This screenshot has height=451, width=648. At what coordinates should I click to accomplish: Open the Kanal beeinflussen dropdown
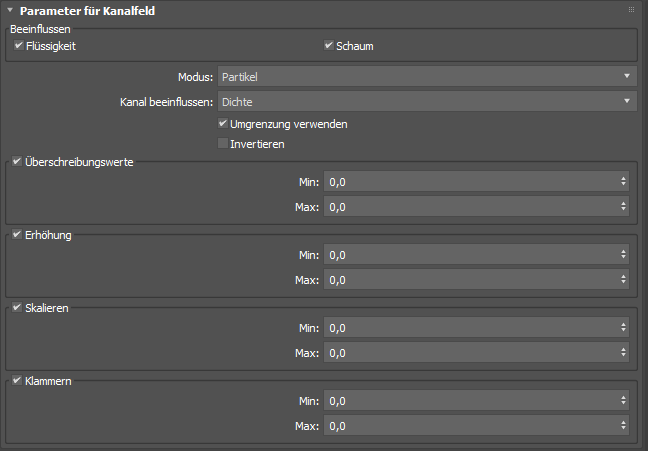[427, 101]
